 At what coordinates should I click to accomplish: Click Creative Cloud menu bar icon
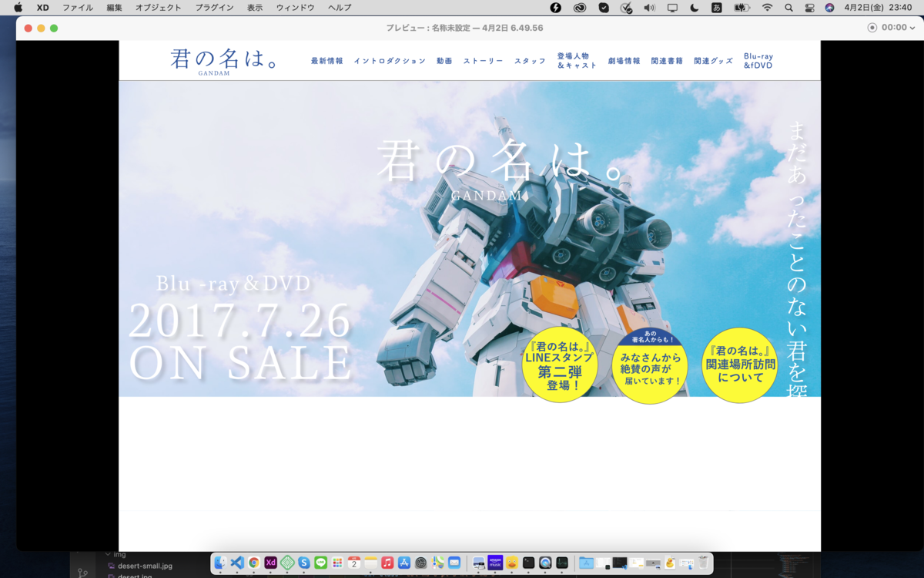click(579, 7)
